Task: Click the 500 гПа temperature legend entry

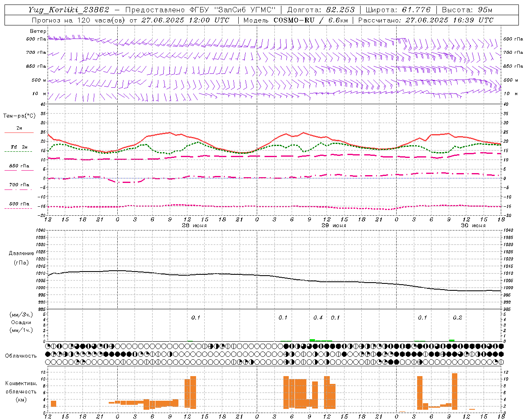Action: [x=19, y=204]
